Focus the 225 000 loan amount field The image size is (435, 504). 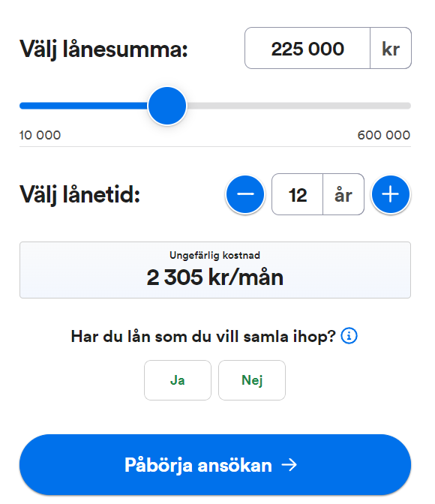click(307, 48)
